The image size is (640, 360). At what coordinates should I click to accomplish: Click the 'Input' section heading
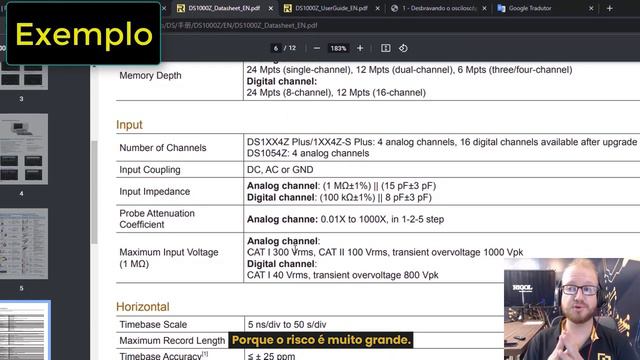point(129,124)
